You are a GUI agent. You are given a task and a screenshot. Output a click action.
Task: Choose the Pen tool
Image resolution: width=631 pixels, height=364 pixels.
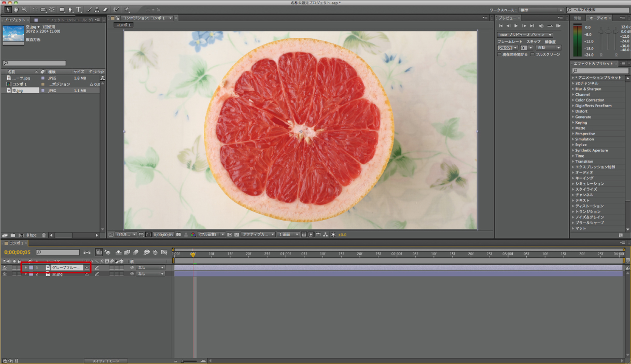(71, 9)
